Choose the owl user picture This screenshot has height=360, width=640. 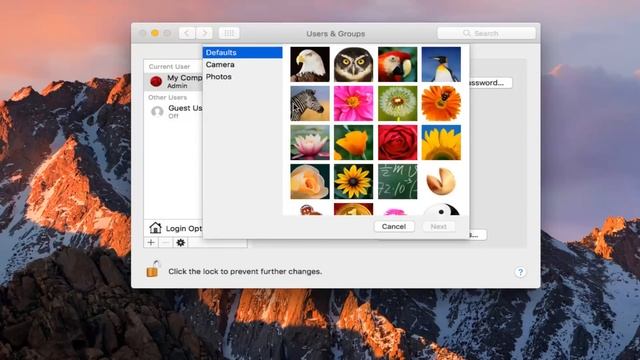(x=353, y=64)
